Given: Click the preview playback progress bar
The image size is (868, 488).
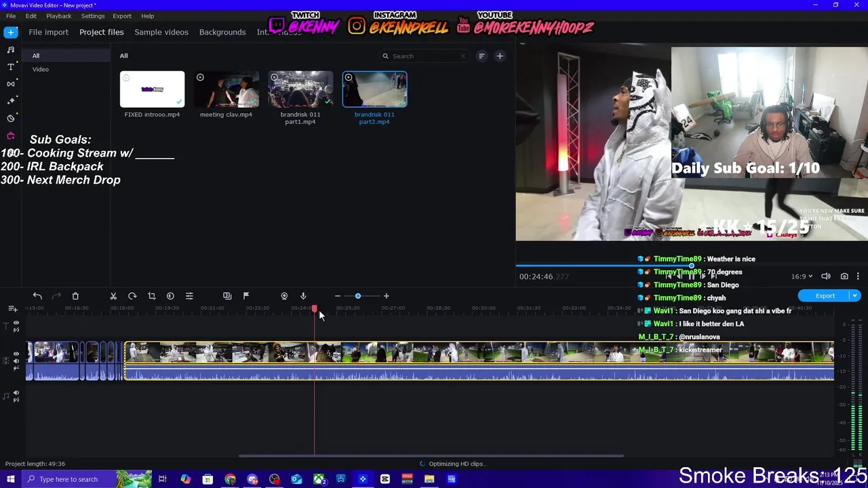Looking at the screenshot, I should (x=692, y=266).
